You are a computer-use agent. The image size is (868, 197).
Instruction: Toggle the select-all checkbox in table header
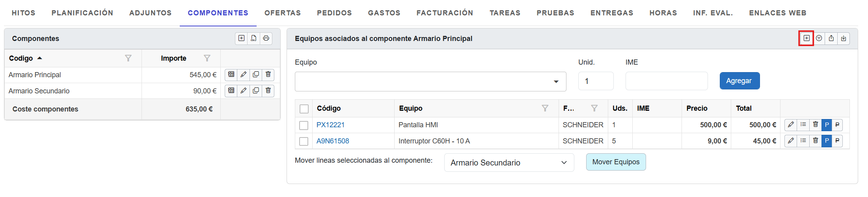(x=304, y=109)
